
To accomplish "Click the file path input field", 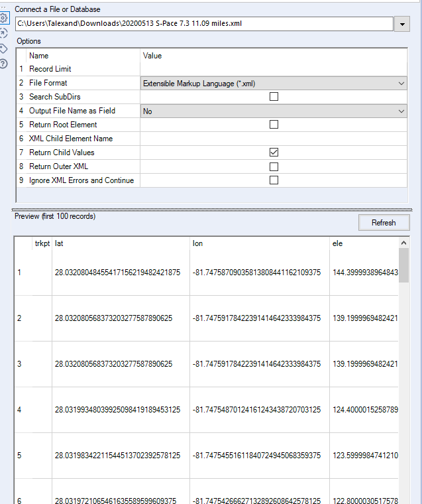I will [x=204, y=24].
